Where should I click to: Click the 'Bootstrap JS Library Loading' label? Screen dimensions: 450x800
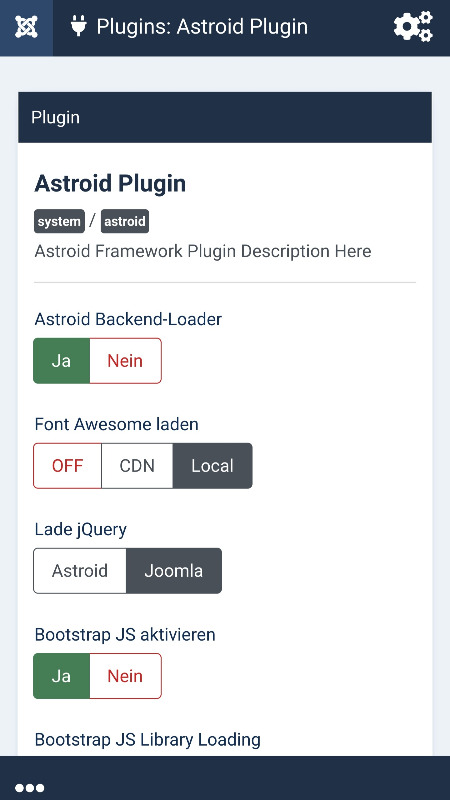point(147,739)
